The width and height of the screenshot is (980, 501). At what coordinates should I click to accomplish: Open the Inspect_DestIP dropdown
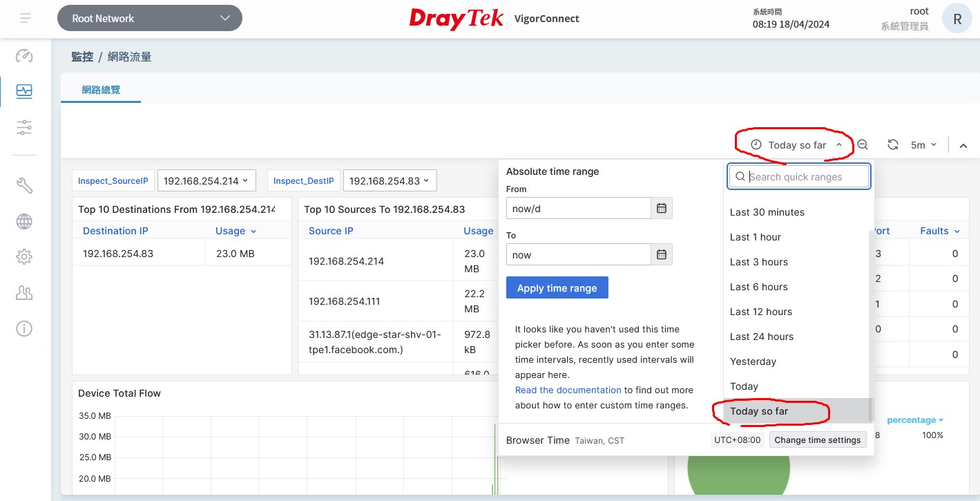[x=390, y=181]
